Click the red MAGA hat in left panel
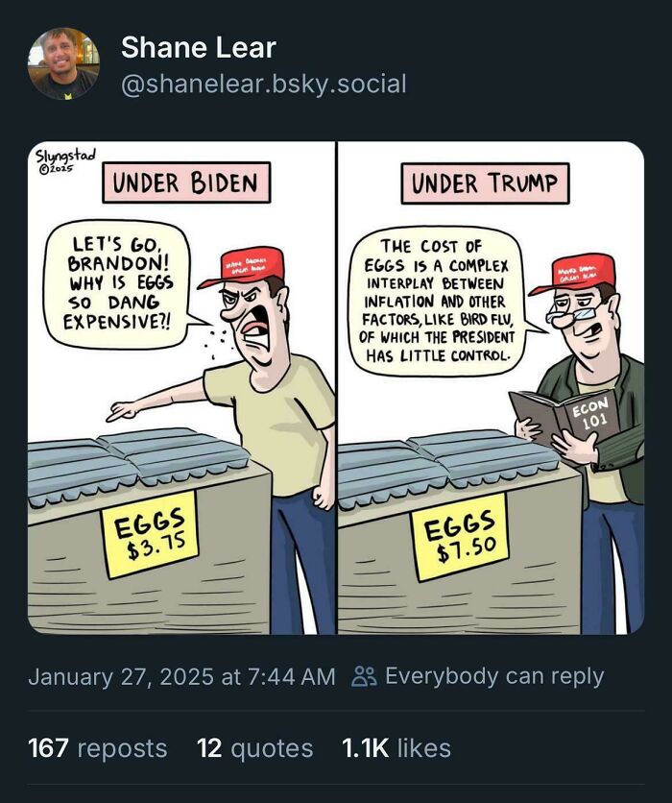Screen dimensions: 672x803 tap(250, 264)
